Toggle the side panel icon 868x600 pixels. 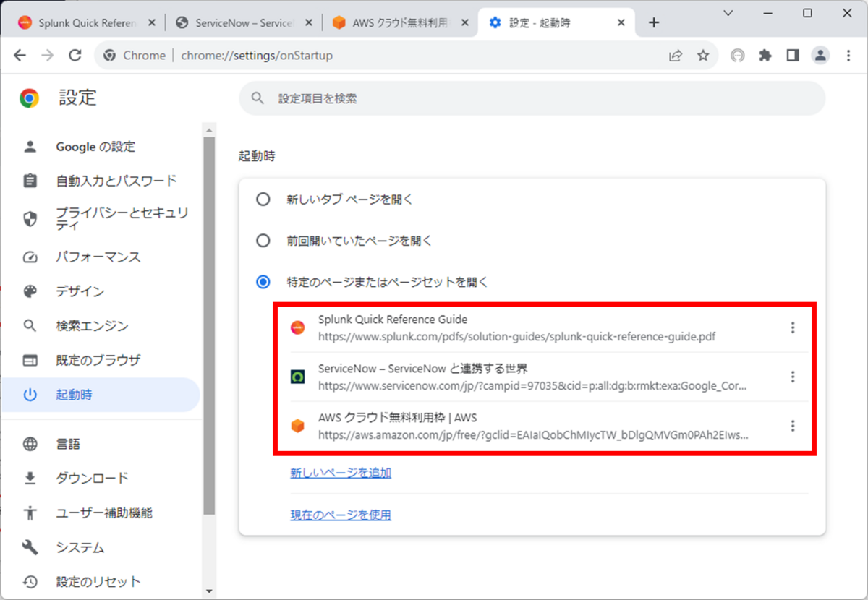[x=793, y=56]
